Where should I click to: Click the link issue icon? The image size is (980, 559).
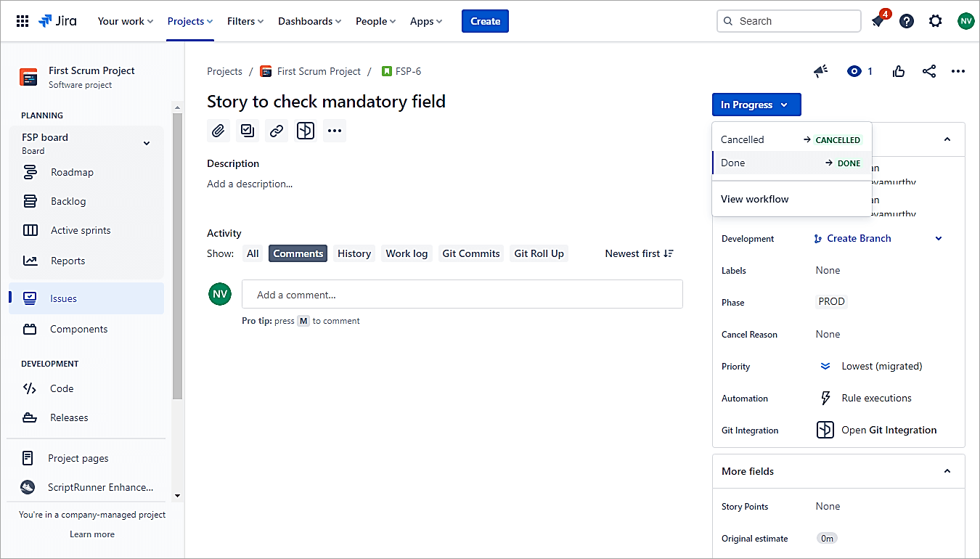(x=277, y=131)
